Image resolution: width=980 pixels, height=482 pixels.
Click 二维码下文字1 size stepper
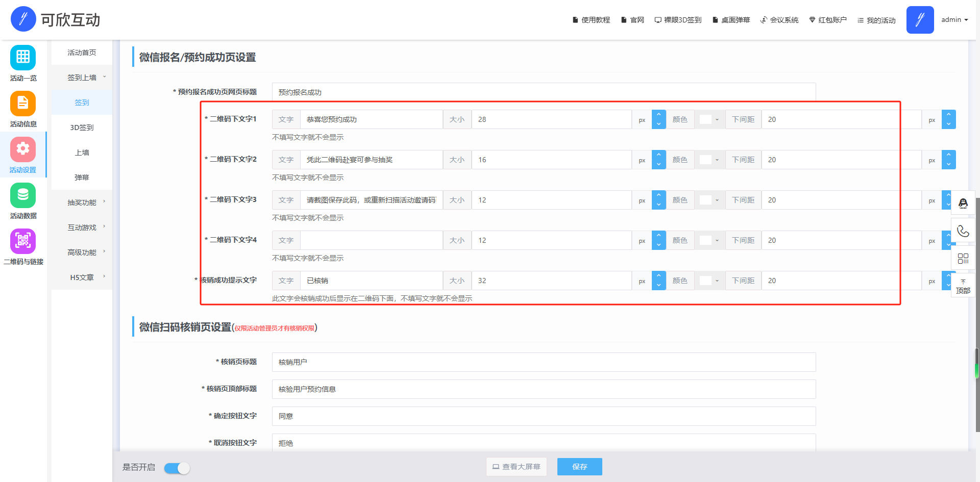(x=659, y=119)
